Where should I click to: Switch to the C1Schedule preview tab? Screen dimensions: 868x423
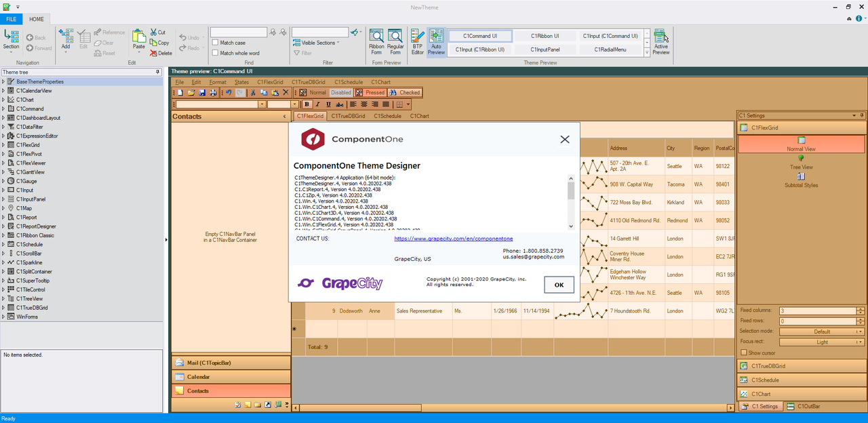point(387,116)
